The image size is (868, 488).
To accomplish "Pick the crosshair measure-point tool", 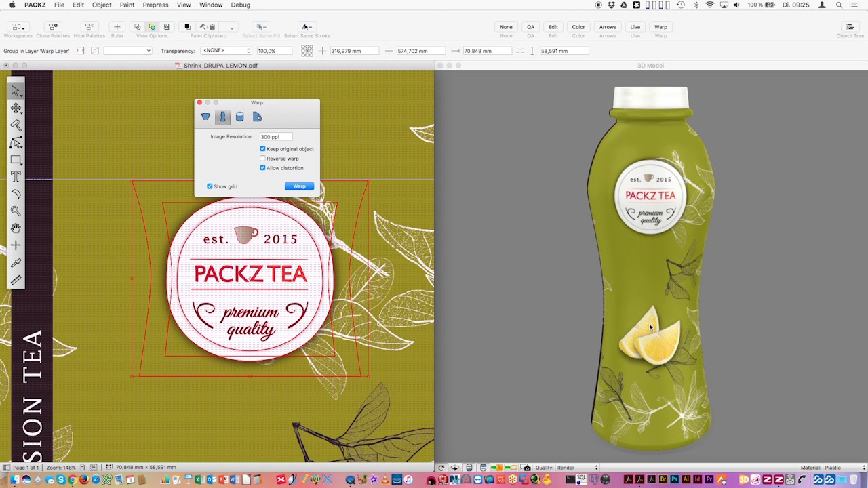I will point(16,245).
